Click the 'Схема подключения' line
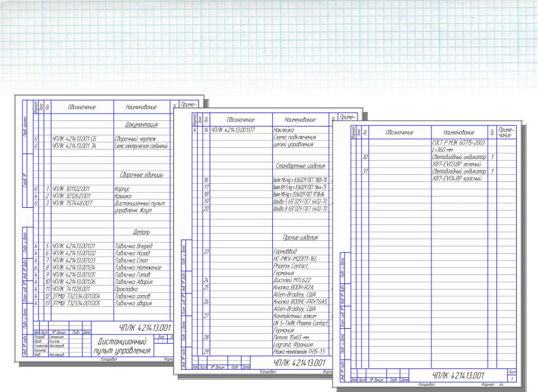The height and width of the screenshot is (392, 538). pos(295,137)
